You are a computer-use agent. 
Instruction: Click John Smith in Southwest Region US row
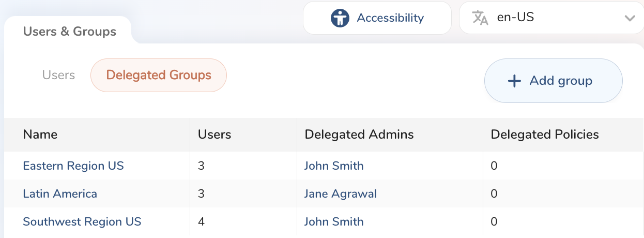pos(334,222)
